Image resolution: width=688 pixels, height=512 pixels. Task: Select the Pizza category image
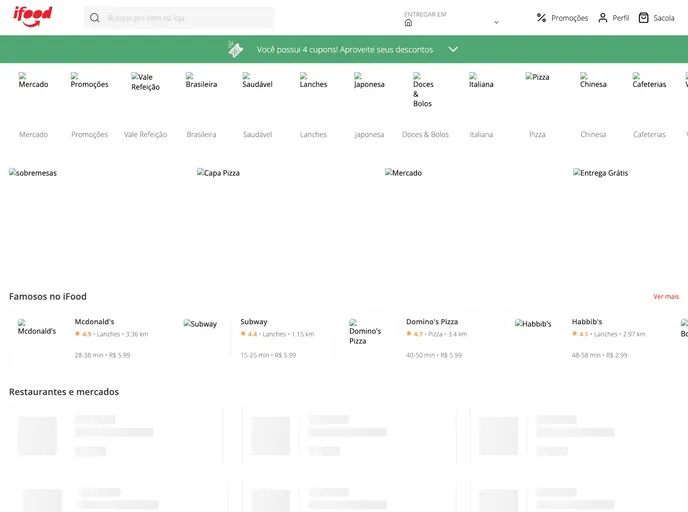point(537,77)
